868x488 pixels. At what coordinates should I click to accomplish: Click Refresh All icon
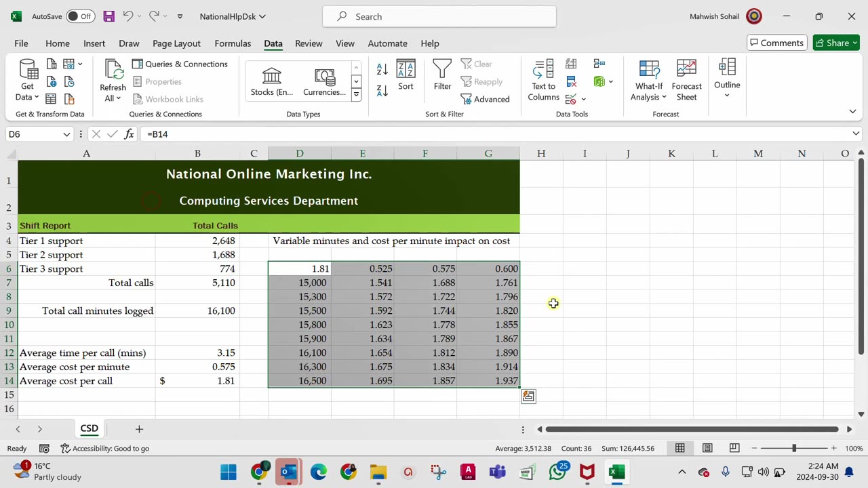click(x=113, y=81)
